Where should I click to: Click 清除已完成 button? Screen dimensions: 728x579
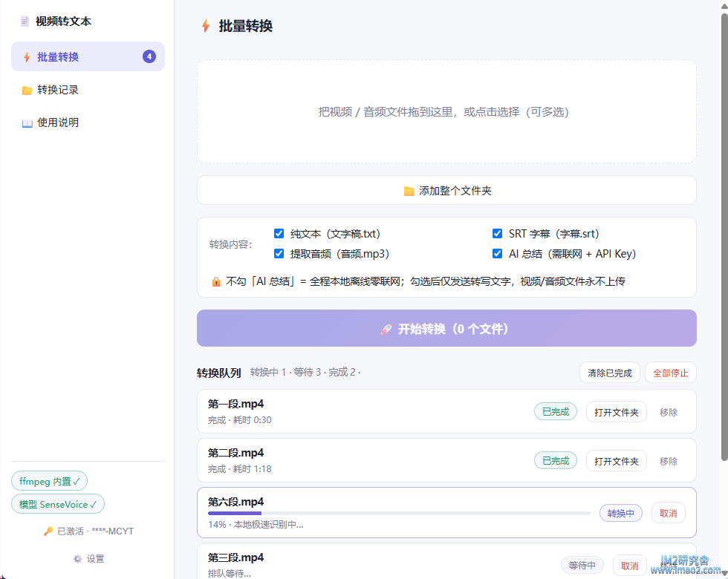(x=610, y=373)
